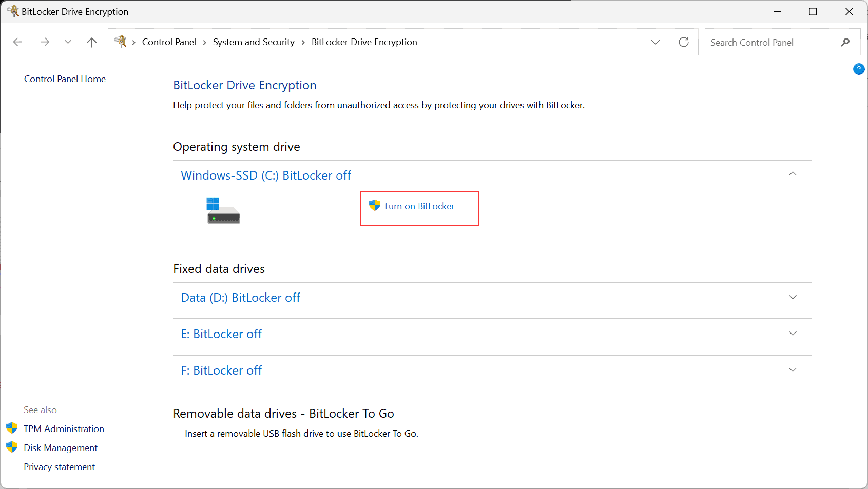Minimize the BitLocker Drive Encryption window
The width and height of the screenshot is (868, 489).
[x=777, y=11]
